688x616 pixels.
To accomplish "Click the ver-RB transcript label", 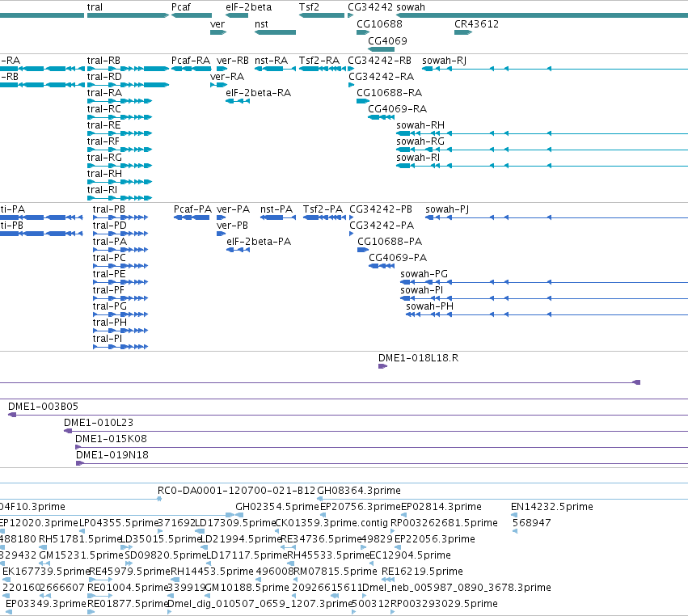I will click(233, 61).
